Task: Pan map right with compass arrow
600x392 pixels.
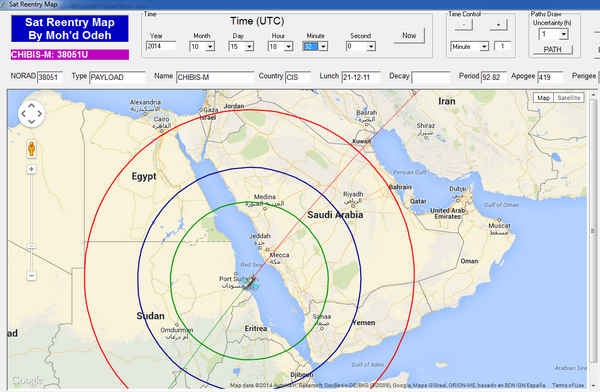Action: pyautogui.click(x=40, y=114)
